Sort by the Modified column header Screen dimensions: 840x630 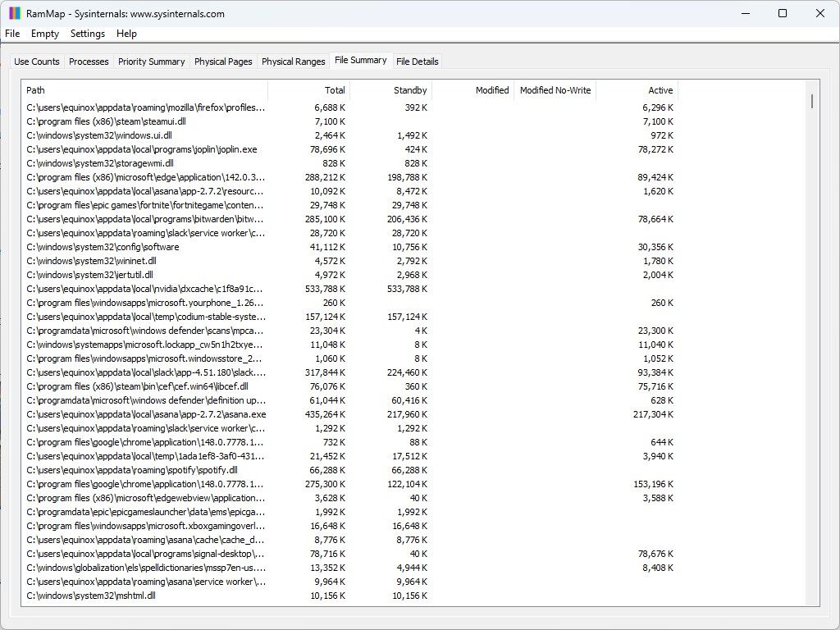point(473,90)
